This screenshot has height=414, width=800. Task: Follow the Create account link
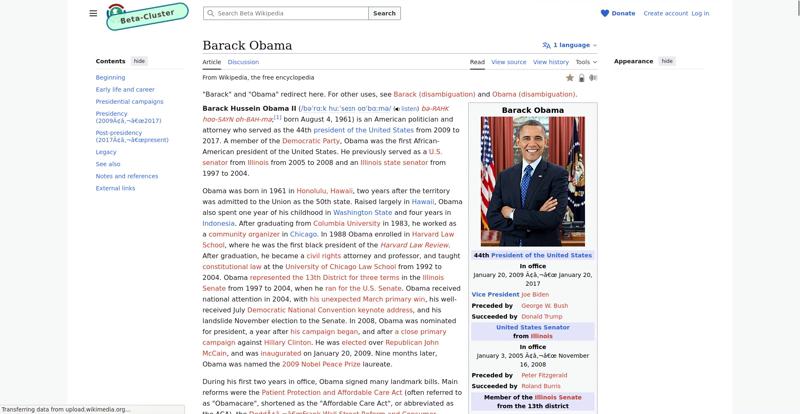pyautogui.click(x=665, y=13)
